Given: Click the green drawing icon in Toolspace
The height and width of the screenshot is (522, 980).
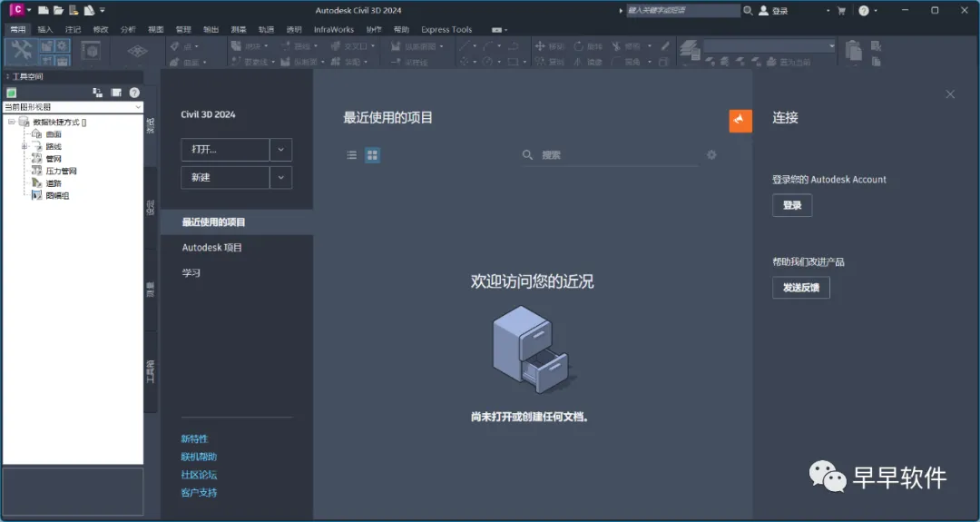Looking at the screenshot, I should click(11, 93).
